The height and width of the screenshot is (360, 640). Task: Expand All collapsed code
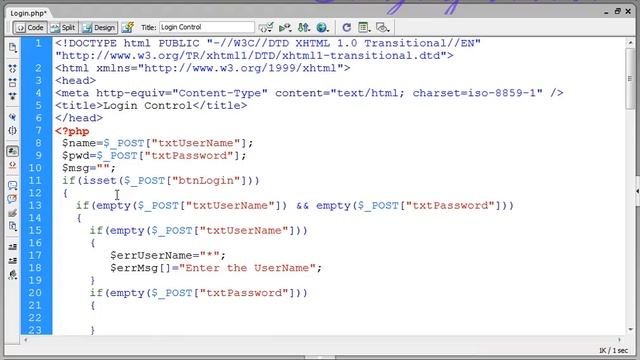(13, 96)
